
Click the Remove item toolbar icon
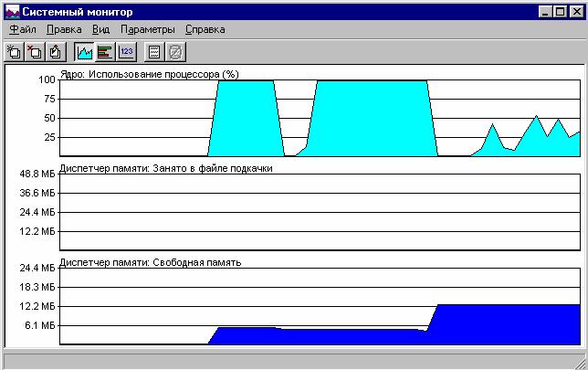pos(35,52)
